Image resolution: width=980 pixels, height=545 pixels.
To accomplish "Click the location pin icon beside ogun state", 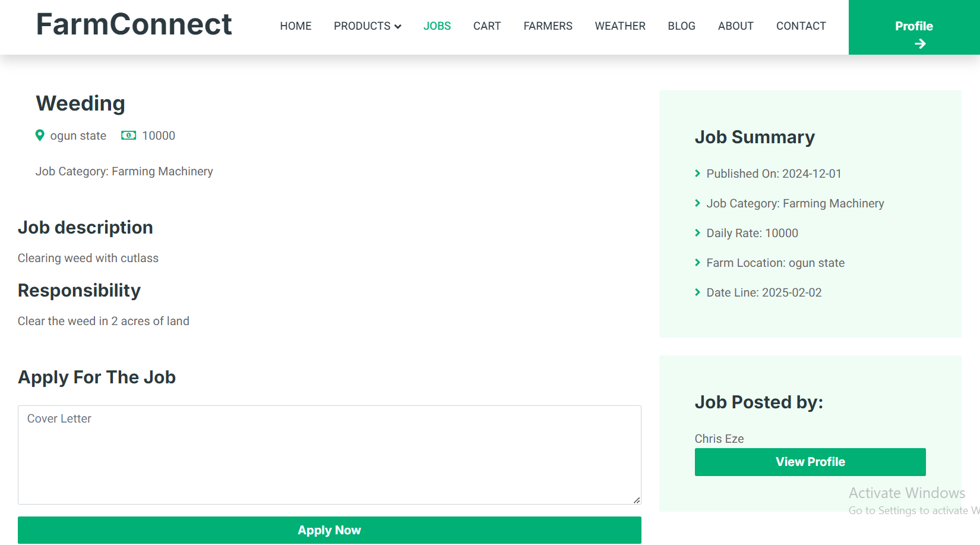I will point(40,136).
